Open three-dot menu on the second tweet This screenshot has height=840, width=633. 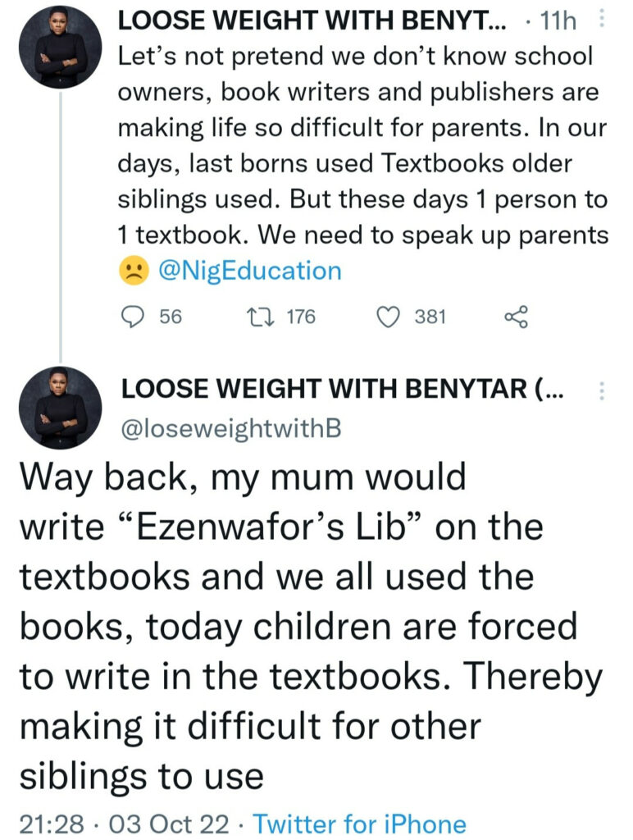pyautogui.click(x=602, y=390)
